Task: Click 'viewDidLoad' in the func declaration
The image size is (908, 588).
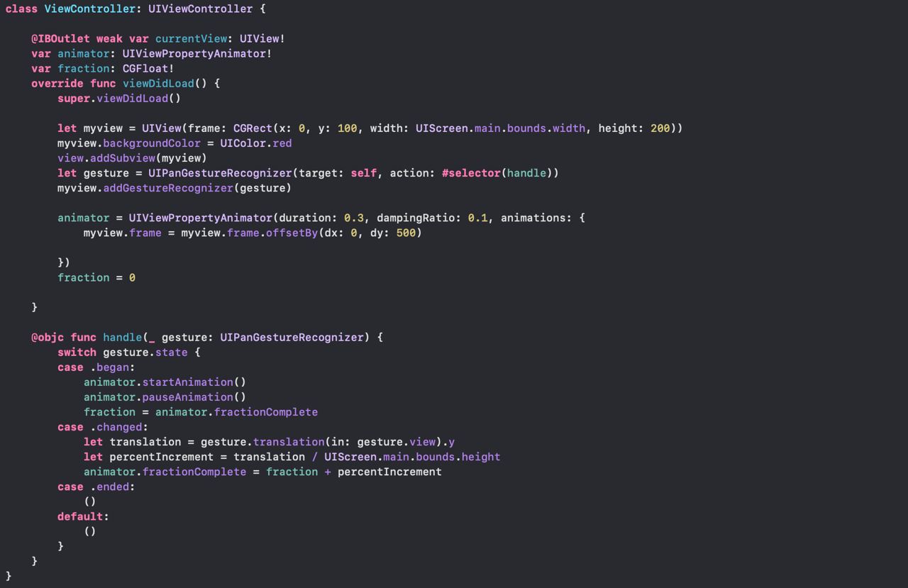Action: point(158,84)
